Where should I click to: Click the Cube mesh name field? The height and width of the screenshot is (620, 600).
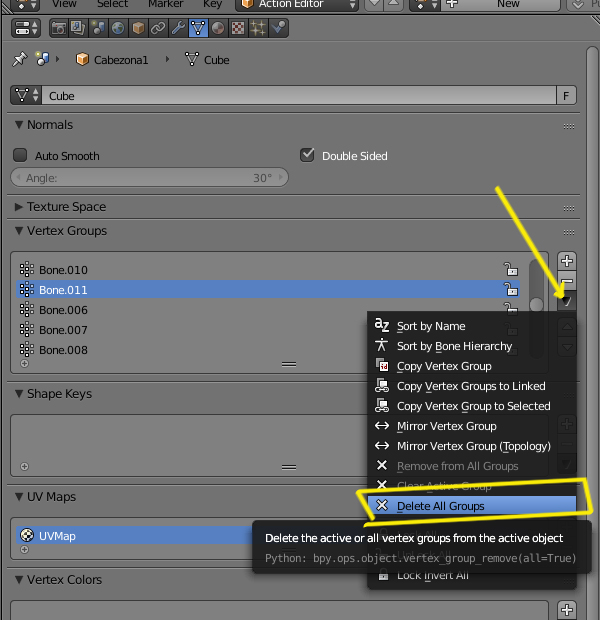click(x=299, y=96)
